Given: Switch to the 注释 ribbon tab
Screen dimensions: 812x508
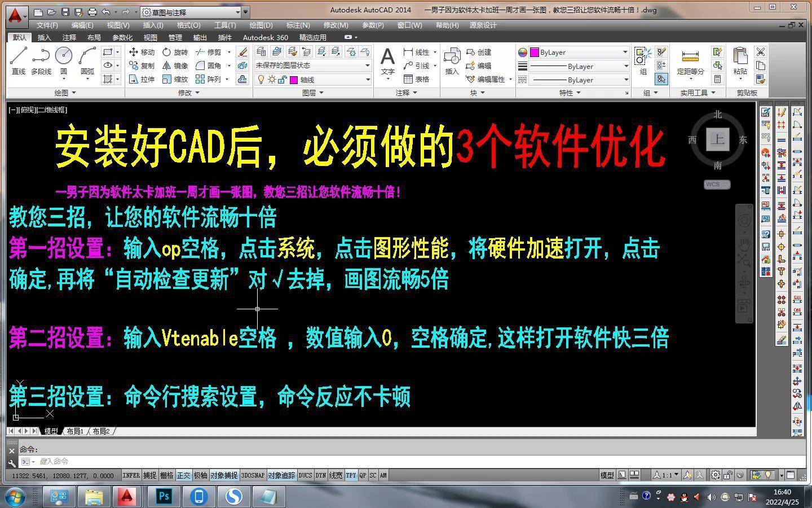Looking at the screenshot, I should click(x=69, y=38).
